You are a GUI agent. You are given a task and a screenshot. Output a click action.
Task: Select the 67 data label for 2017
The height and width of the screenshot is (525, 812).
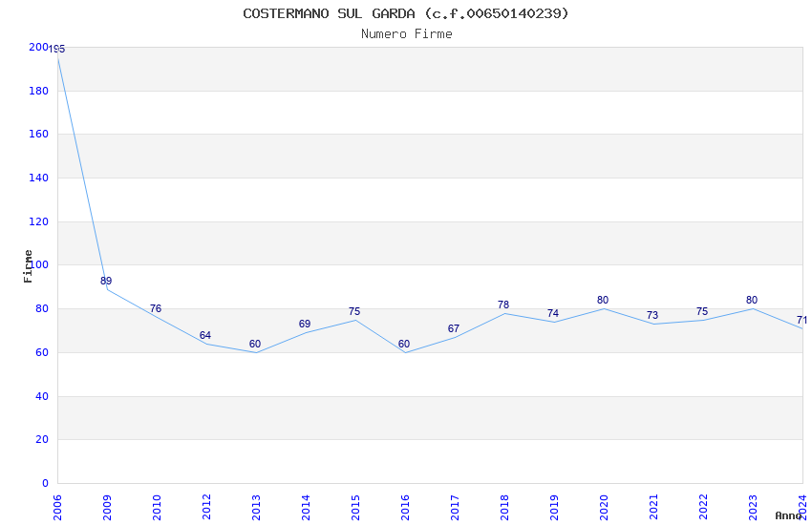(x=454, y=329)
